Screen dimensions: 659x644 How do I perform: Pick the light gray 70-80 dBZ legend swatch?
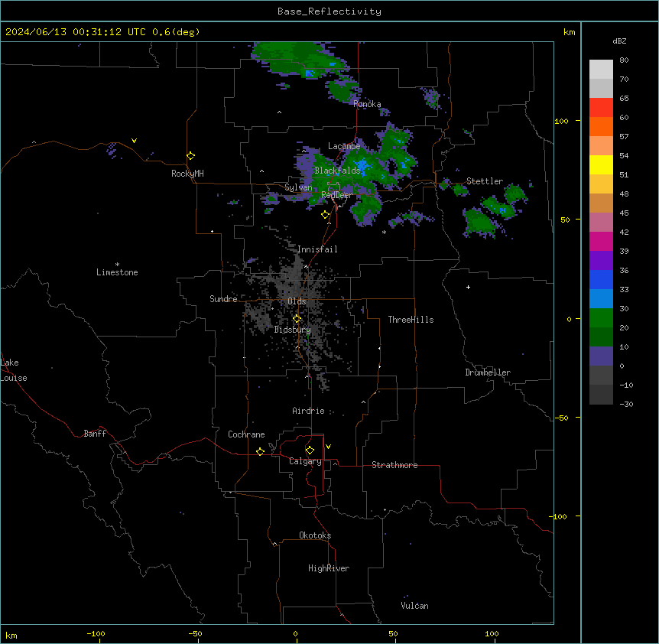tap(601, 70)
